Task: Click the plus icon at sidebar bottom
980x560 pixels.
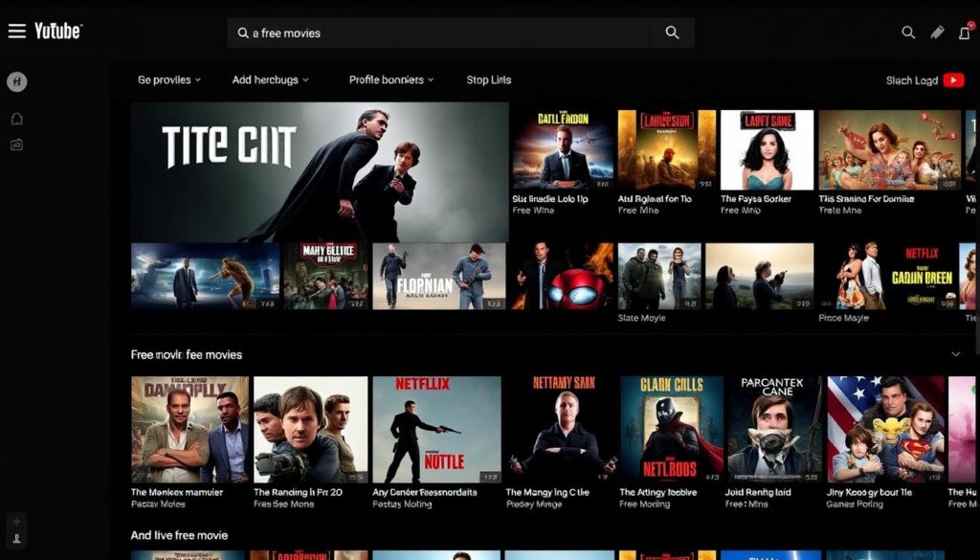Action: click(17, 522)
